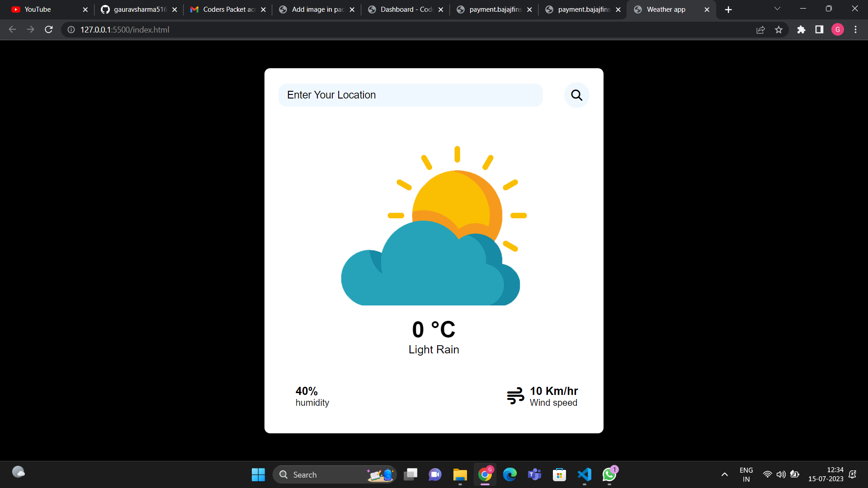This screenshot has height=488, width=868.
Task: Close the Dashboard tab
Action: (x=441, y=9)
